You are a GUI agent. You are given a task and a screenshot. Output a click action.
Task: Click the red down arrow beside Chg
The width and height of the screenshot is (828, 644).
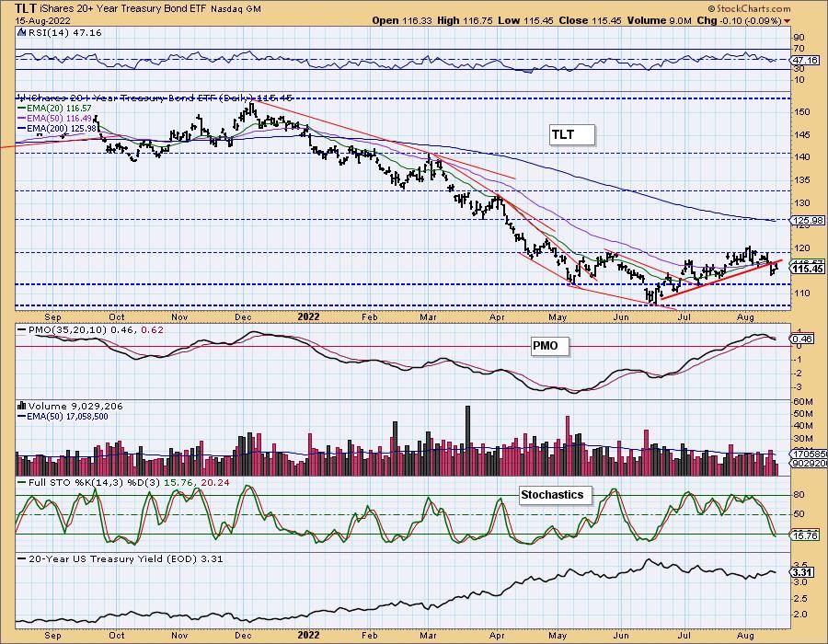point(788,21)
